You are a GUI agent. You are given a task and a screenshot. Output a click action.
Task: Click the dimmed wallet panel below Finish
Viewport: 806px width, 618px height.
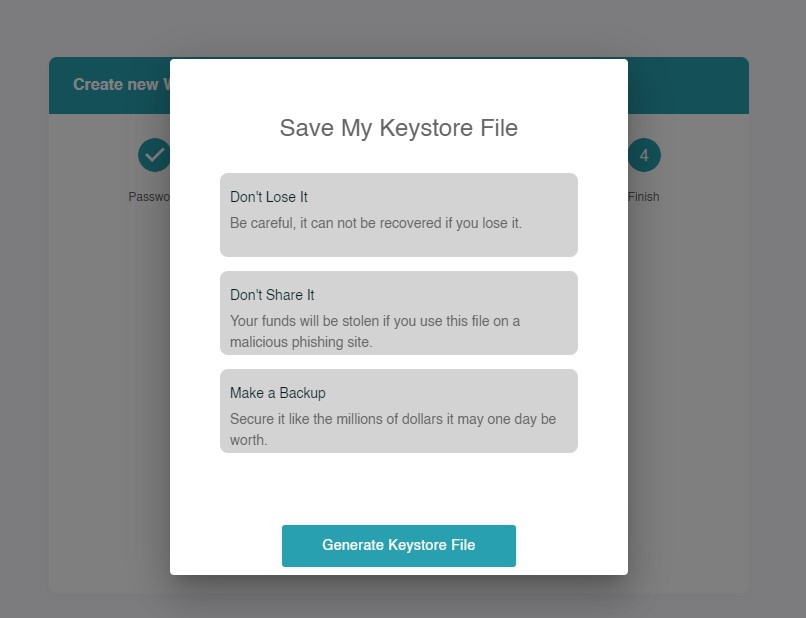tap(688, 400)
